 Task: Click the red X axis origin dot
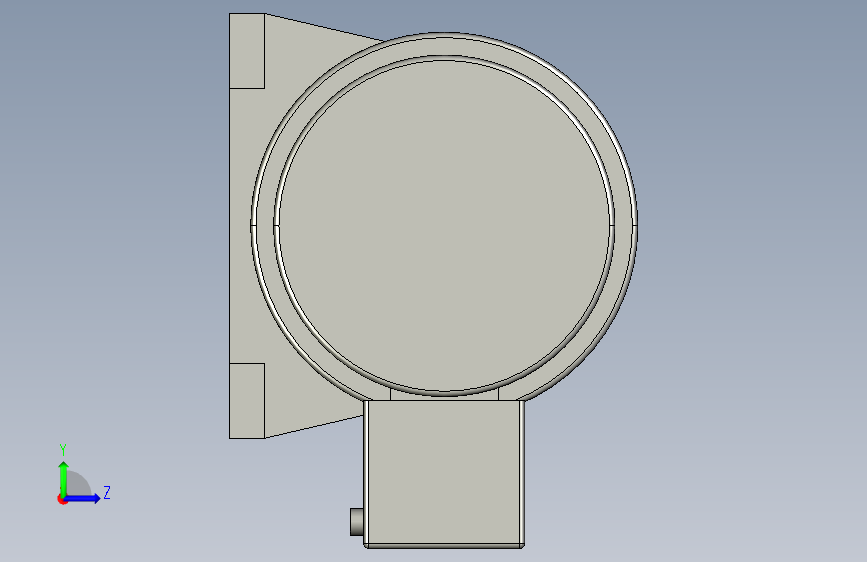[x=62, y=499]
